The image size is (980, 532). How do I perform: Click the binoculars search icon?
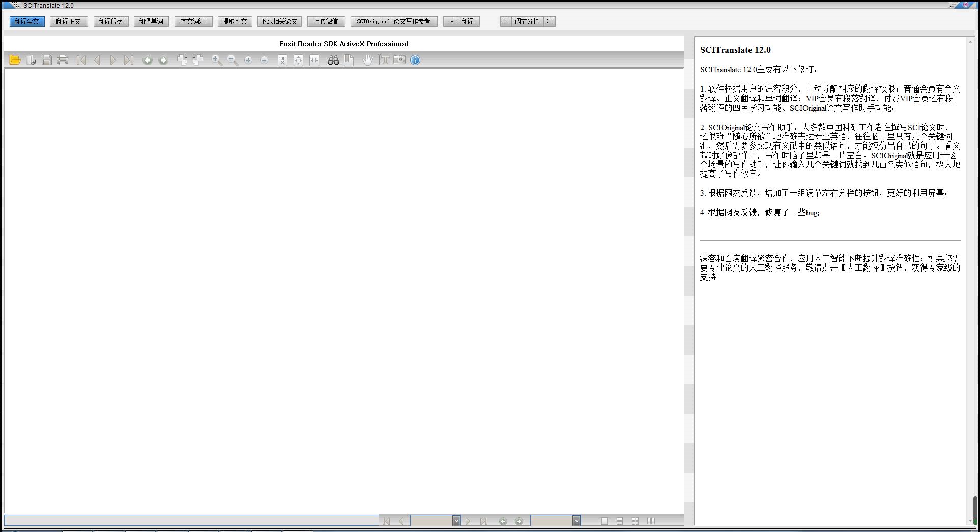coord(333,60)
